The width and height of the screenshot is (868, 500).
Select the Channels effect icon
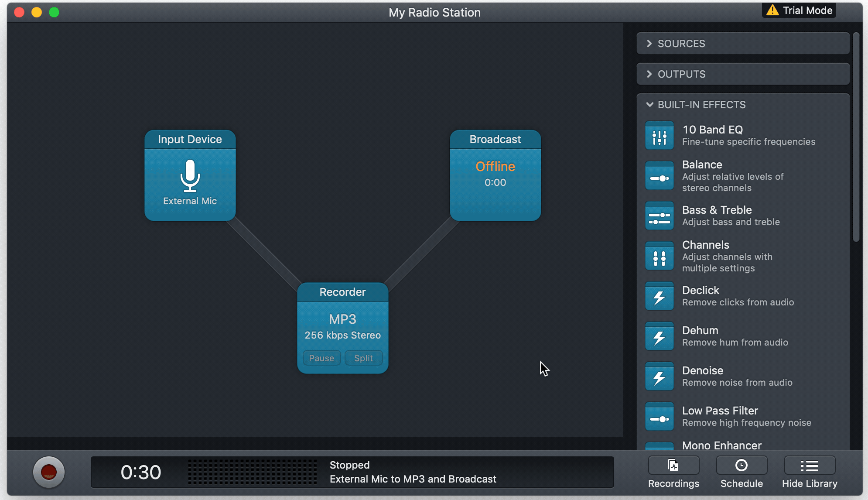tap(659, 256)
